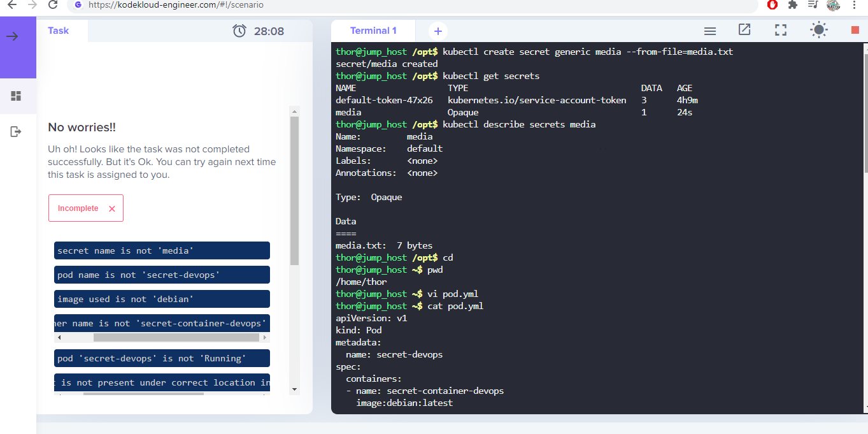Open the dashboard grid icon in sidebar

point(16,96)
